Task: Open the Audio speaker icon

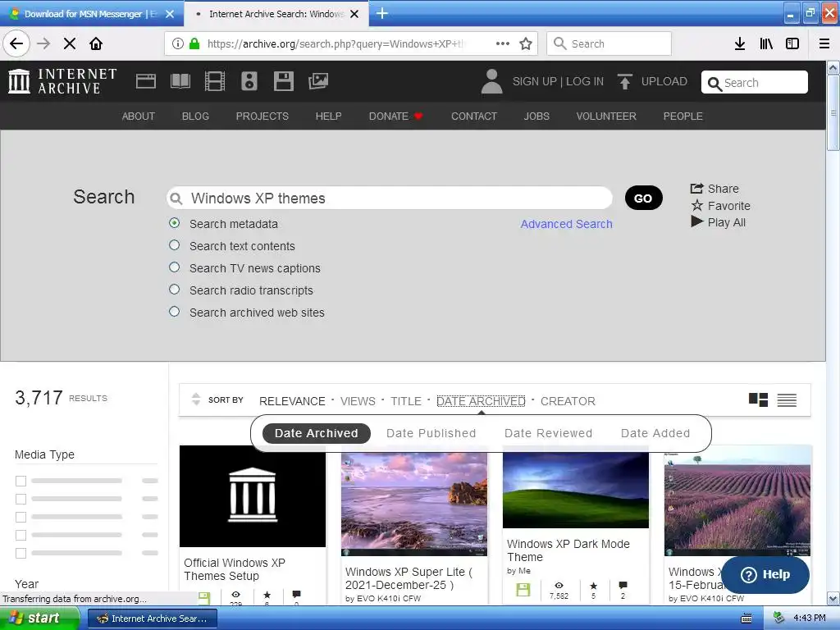Action: [249, 81]
